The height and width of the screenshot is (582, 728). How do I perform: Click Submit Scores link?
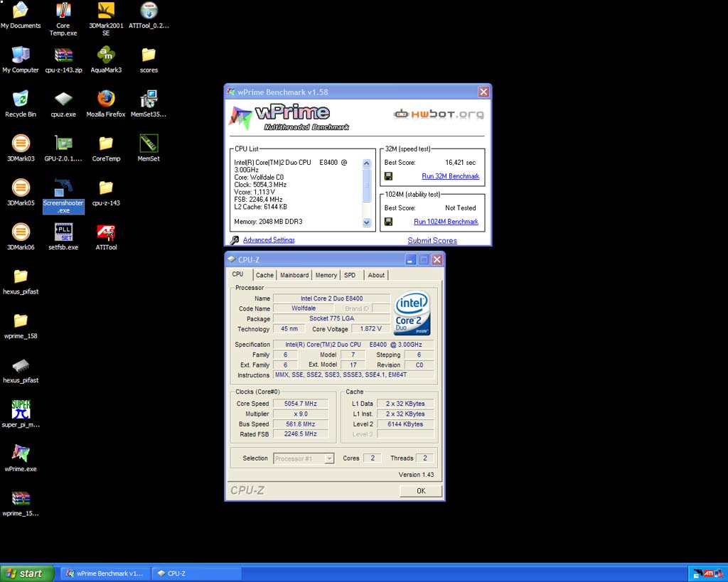tap(432, 240)
